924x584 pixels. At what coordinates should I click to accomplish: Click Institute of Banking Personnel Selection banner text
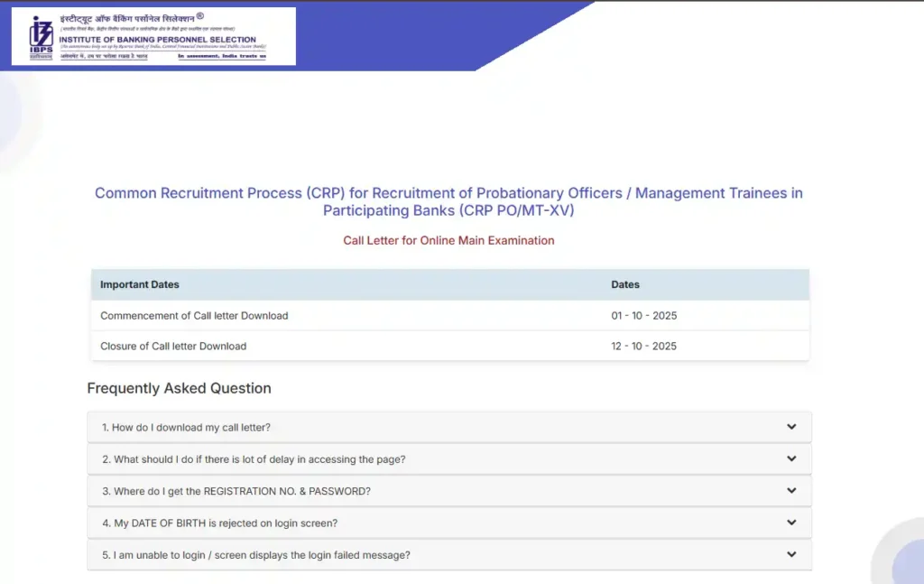162,40
